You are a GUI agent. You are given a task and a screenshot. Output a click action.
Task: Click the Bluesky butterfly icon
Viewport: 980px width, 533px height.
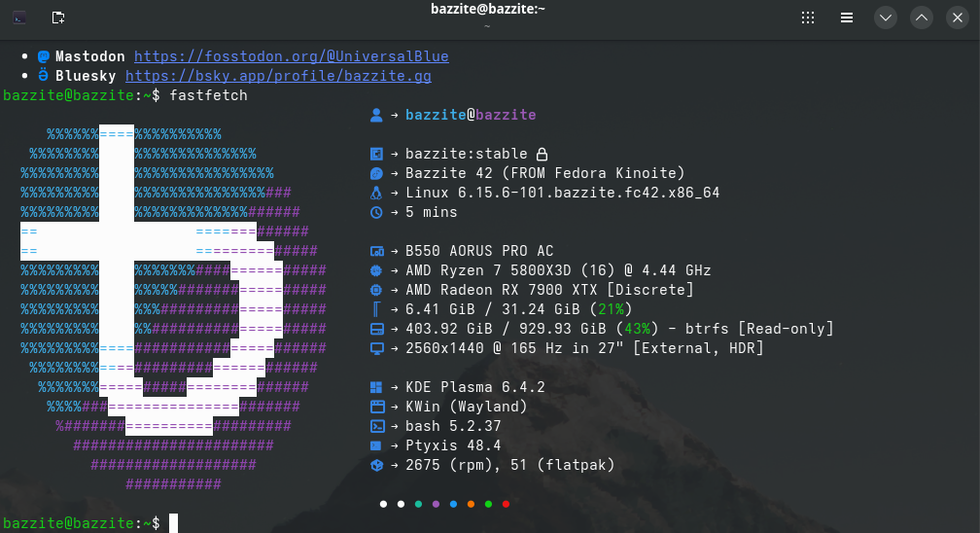(x=43, y=75)
